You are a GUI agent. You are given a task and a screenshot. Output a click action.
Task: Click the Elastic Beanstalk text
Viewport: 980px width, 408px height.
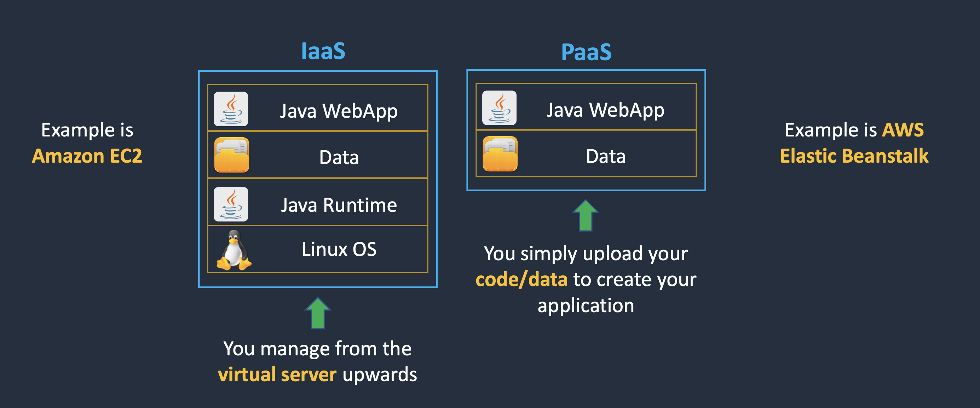pos(854,156)
